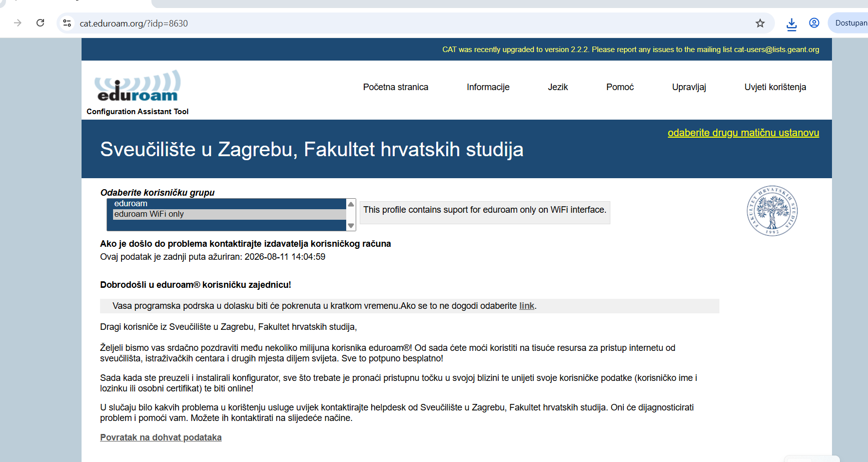Click the CAT version 2.2.2 upgrade notice
868x462 pixels.
pos(630,50)
